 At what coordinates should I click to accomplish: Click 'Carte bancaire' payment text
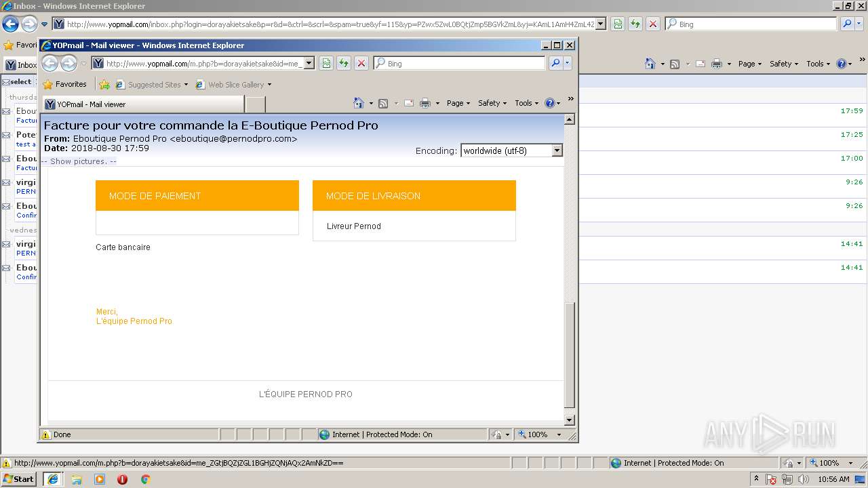click(123, 247)
